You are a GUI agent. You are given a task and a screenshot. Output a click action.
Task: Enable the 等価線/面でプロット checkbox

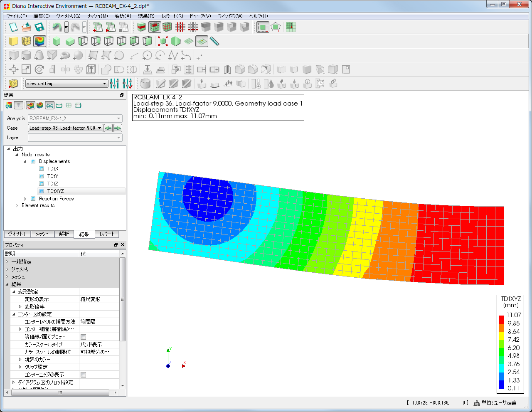click(x=83, y=337)
